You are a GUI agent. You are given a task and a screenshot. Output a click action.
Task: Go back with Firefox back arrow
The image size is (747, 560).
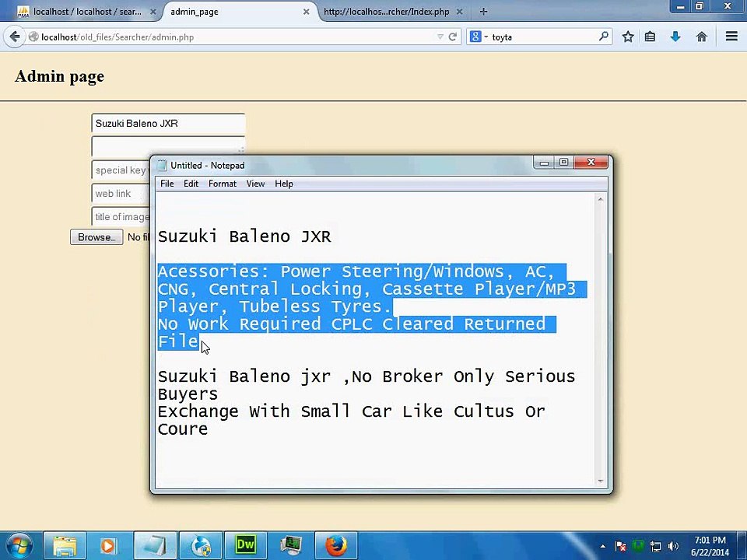click(x=14, y=37)
